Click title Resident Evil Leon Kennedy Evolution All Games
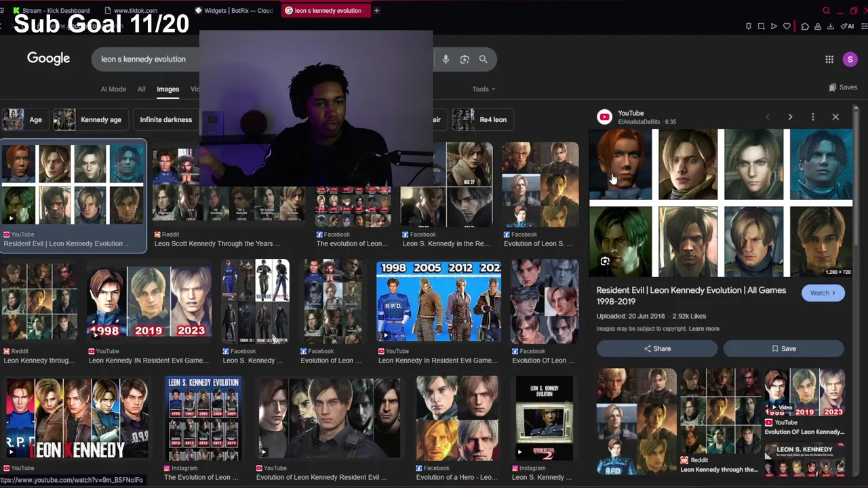868x488 pixels. 691,296
